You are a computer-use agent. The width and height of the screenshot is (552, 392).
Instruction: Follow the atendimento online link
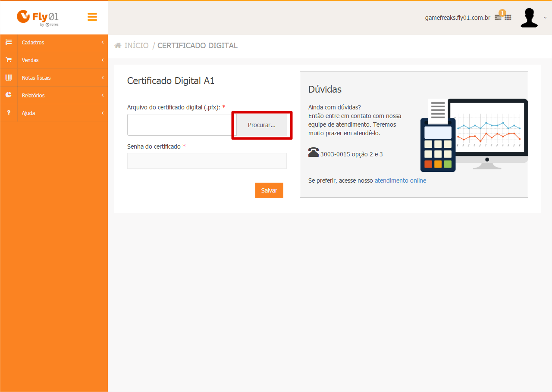[x=400, y=180]
